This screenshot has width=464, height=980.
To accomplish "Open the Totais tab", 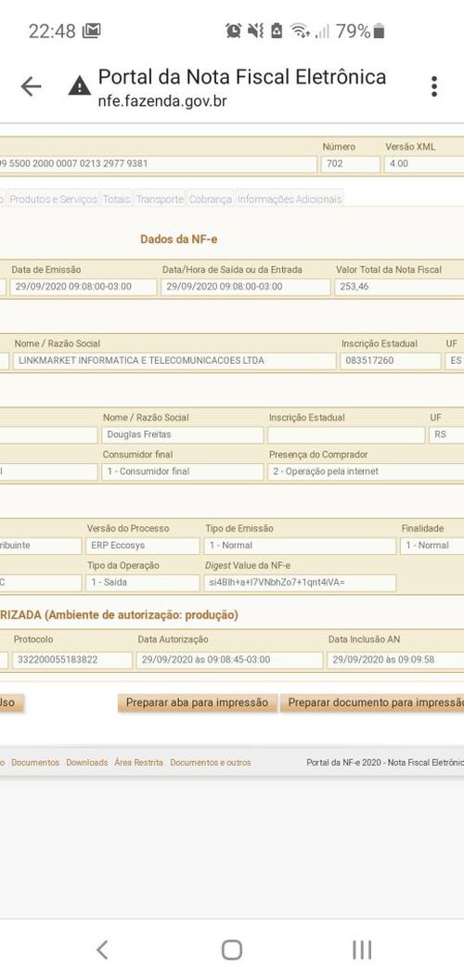I will pos(116,199).
